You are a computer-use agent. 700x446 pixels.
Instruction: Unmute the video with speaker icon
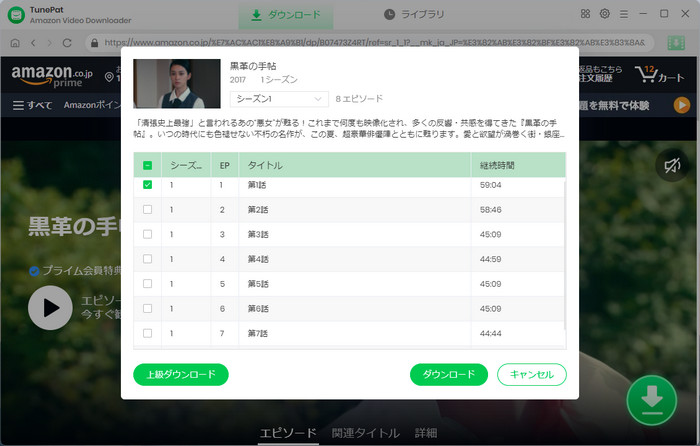click(x=671, y=166)
